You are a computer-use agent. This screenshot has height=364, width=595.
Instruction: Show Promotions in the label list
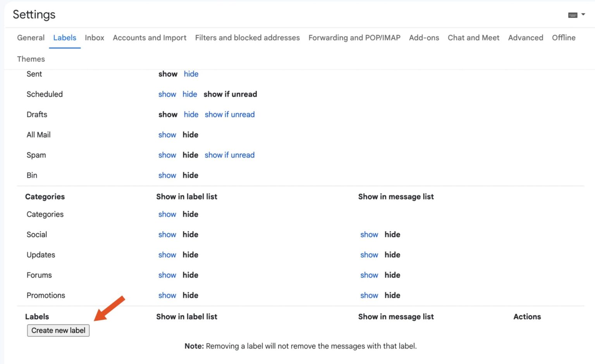pos(167,295)
